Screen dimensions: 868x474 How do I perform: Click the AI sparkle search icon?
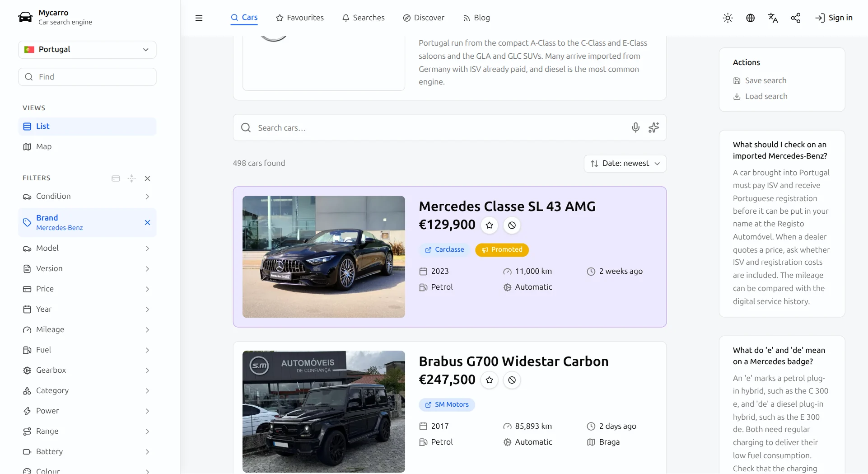click(653, 128)
